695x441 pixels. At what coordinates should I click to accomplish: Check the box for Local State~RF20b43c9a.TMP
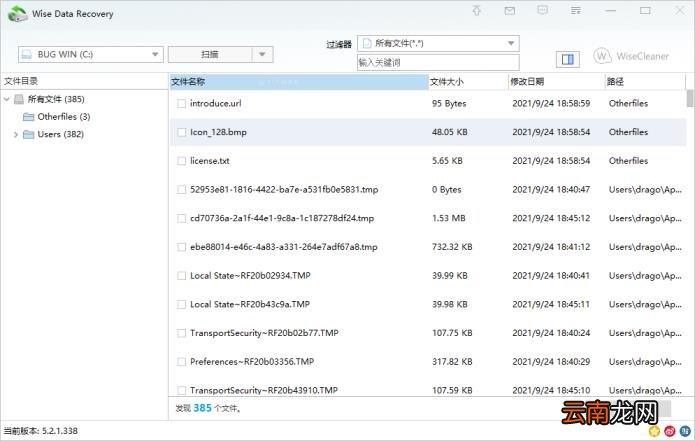point(181,304)
